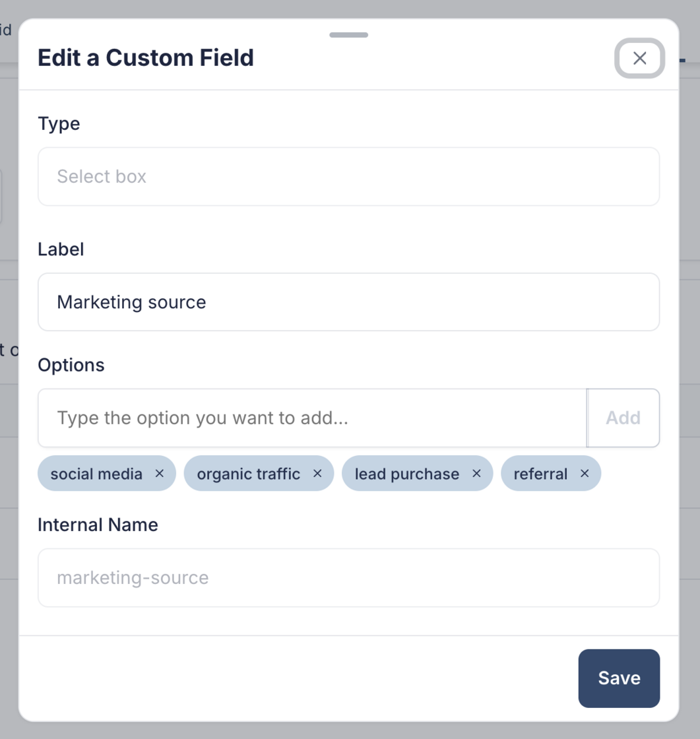Screen dimensions: 700x739
Task: Open the Type select box field
Action: pos(348,176)
